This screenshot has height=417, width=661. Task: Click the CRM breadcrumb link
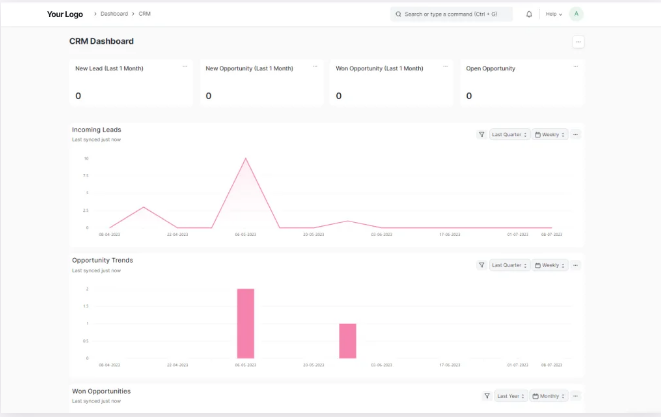pyautogui.click(x=145, y=14)
